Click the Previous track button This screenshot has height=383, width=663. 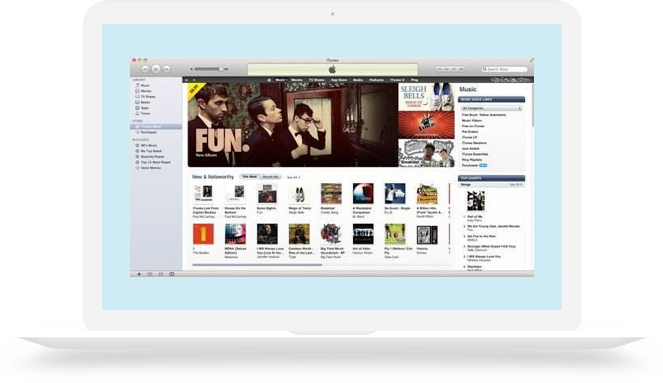point(145,68)
